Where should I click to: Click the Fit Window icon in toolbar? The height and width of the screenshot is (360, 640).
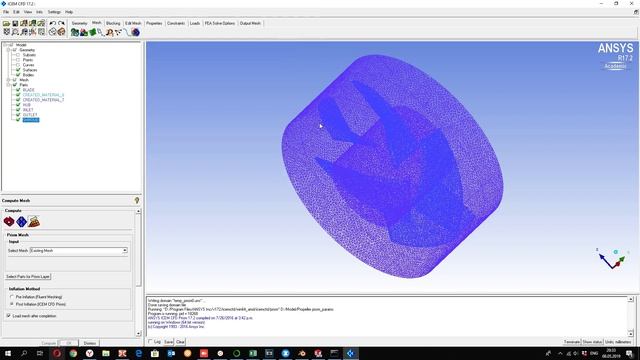point(7,32)
